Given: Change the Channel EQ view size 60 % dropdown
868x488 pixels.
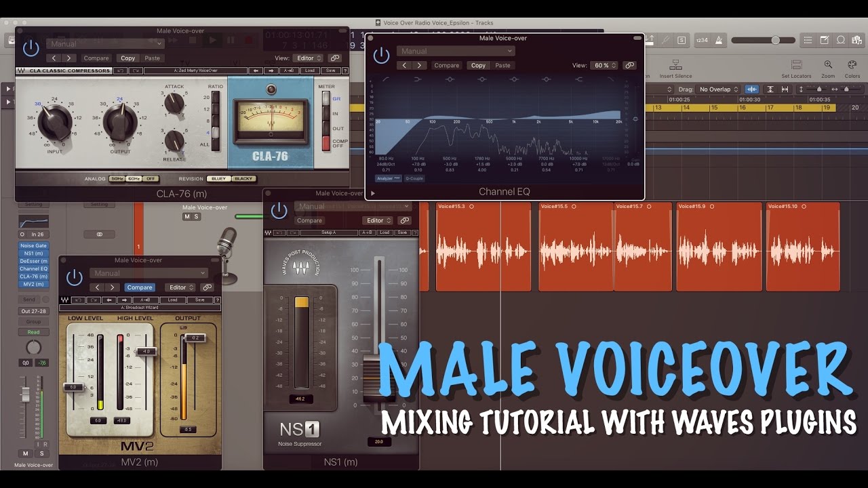Looking at the screenshot, I should click(604, 66).
